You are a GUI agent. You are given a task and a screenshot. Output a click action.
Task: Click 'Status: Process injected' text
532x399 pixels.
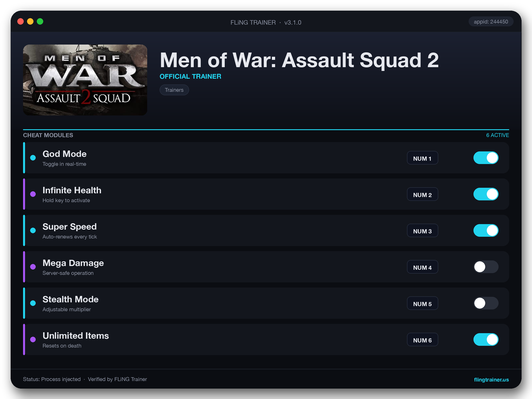(x=52, y=379)
